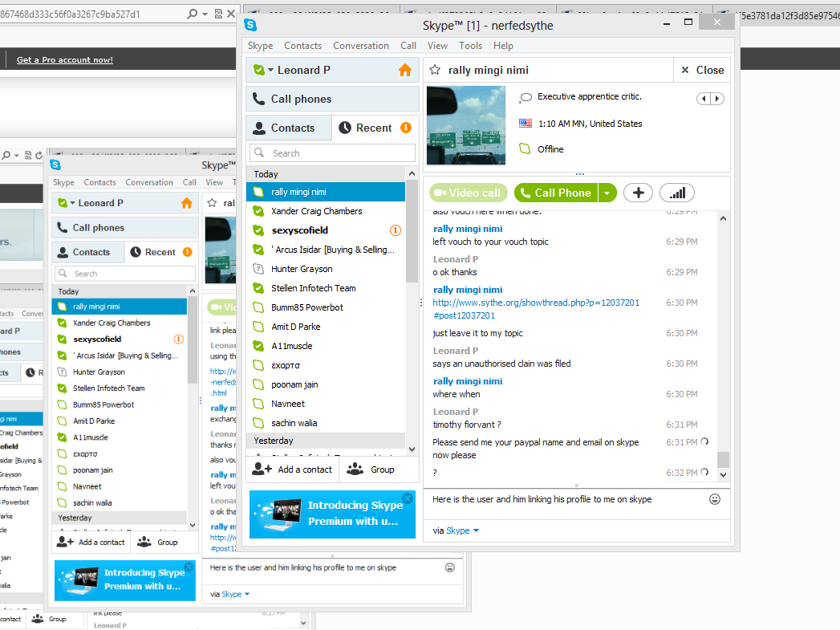Click the orange Skype Home icon in front window
Screen dimensions: 840x630
pos(405,70)
